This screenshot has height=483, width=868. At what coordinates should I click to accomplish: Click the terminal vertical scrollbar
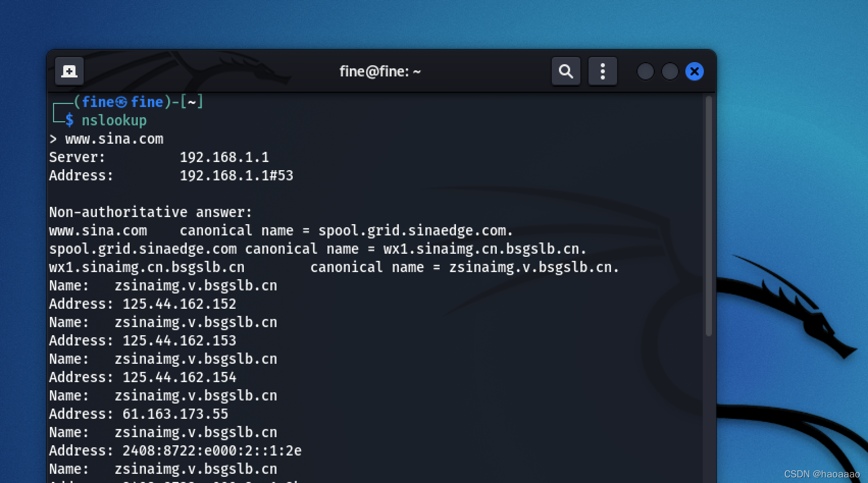click(x=708, y=216)
